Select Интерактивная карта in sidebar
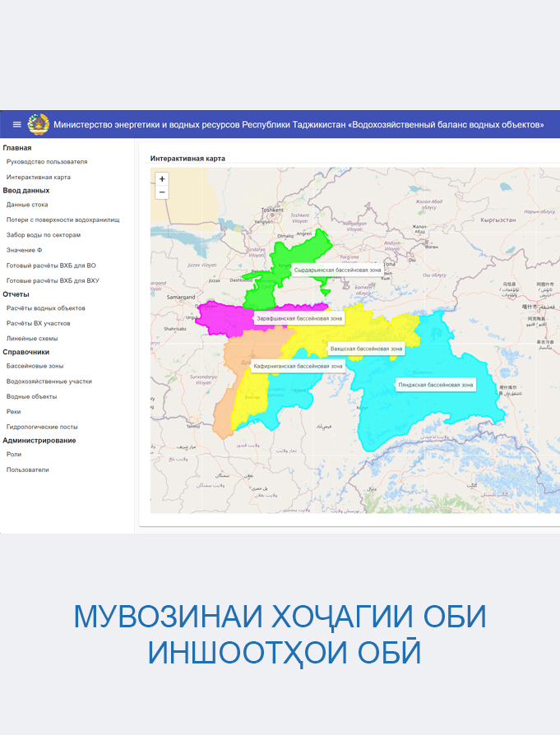The height and width of the screenshot is (735, 560). click(39, 177)
